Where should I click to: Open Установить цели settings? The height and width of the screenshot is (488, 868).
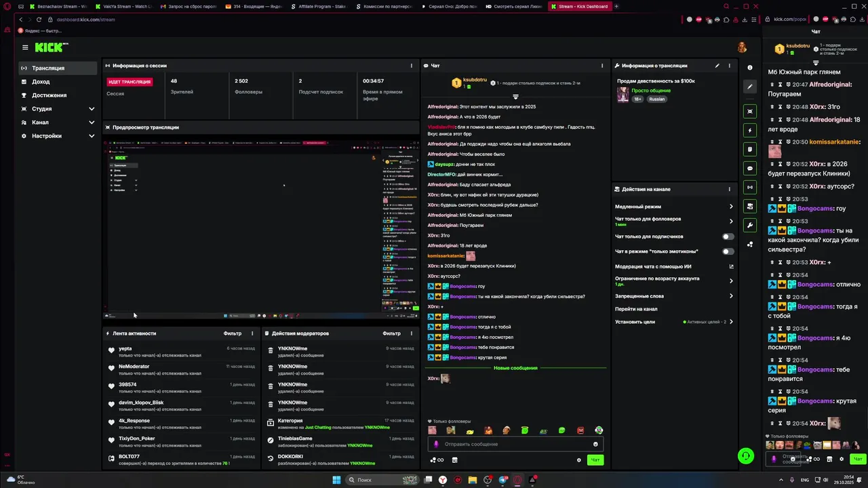(674, 322)
